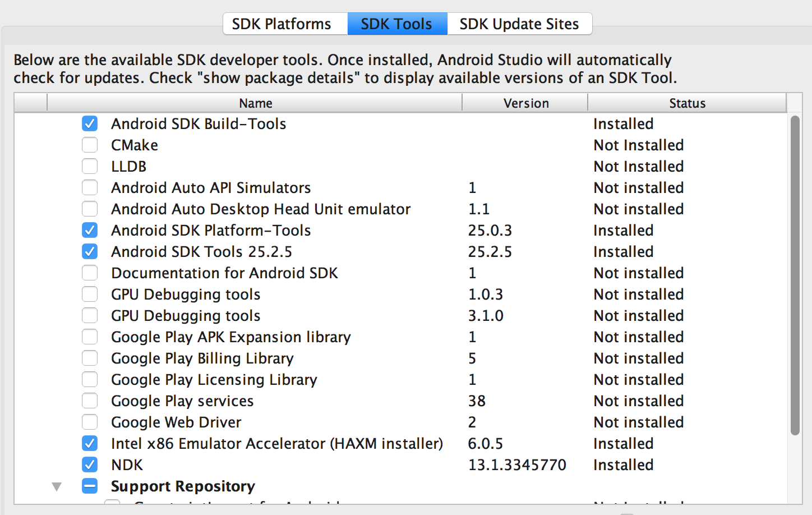Switch to the SDK Platforms tab

[x=282, y=24]
